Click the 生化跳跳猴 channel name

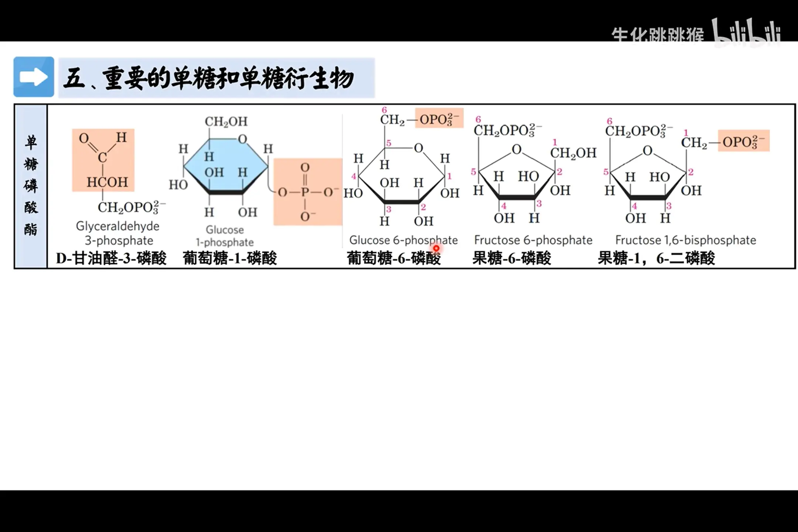tap(658, 34)
